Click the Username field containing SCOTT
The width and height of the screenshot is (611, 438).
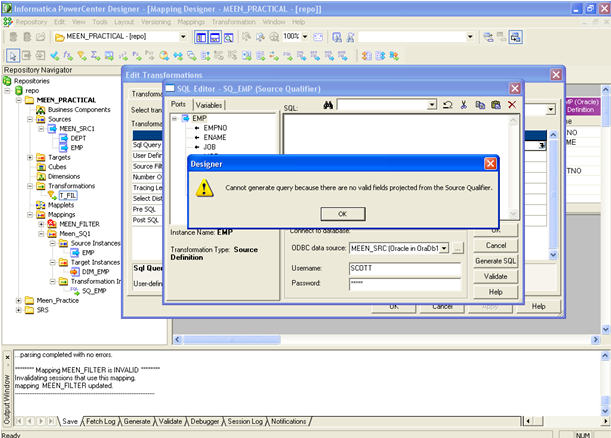pyautogui.click(x=405, y=268)
